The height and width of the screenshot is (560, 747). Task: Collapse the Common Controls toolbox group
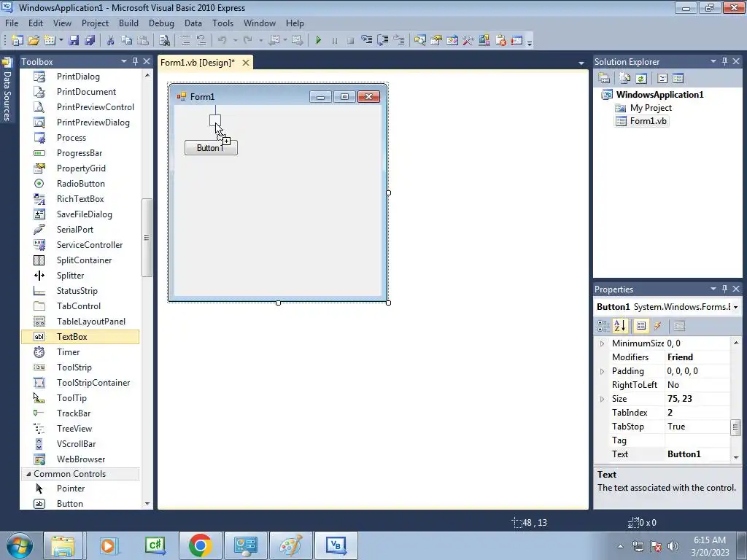tap(28, 474)
